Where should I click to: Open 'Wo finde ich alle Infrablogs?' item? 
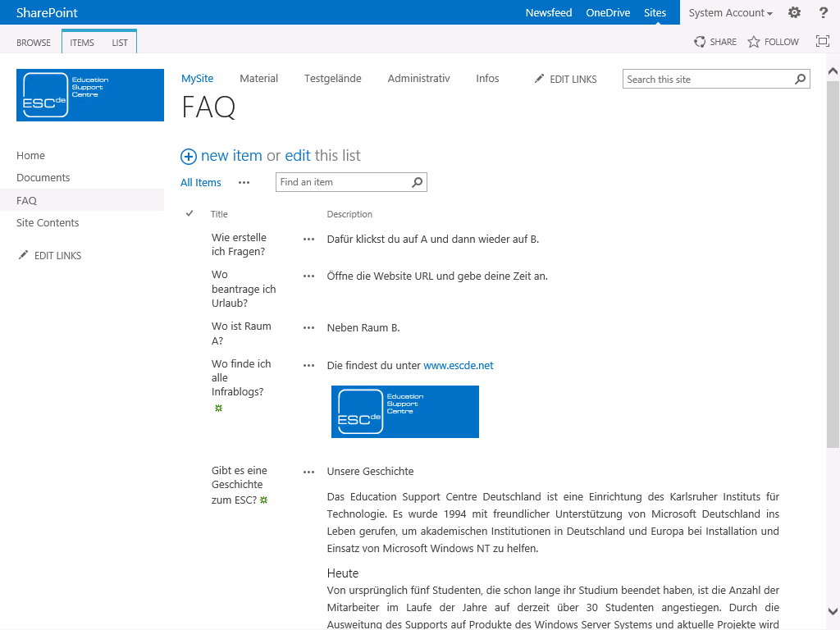[x=241, y=377]
